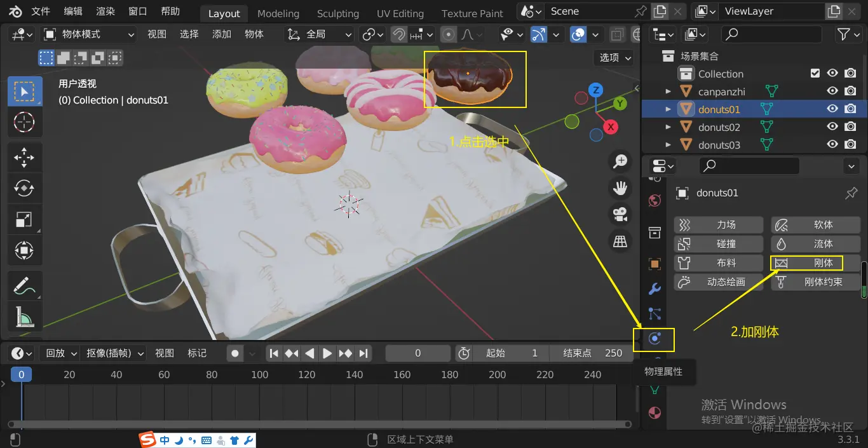Expand the donuts03 object in outliner
Screen dimensions: 868x448
pos(668,145)
